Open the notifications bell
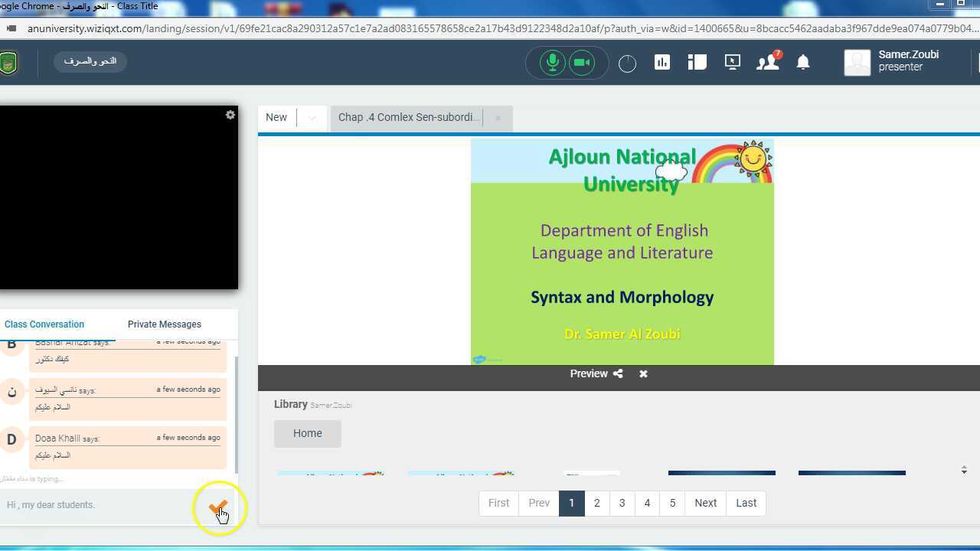Screen dimensions: 980x551 803,63
